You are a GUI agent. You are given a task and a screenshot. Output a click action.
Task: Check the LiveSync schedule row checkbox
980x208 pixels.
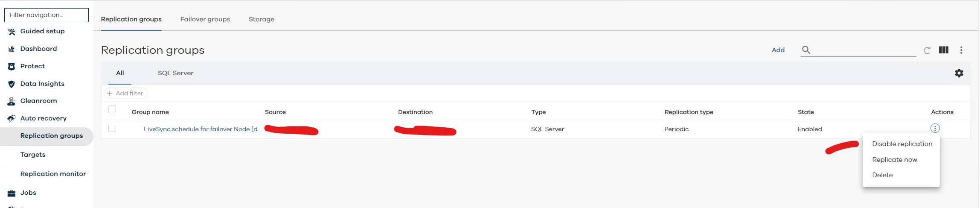point(112,129)
